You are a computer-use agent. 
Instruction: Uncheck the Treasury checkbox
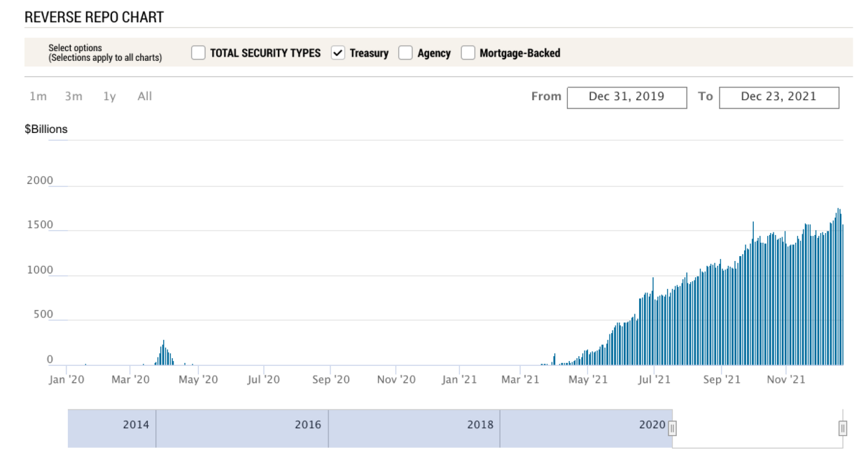point(338,53)
